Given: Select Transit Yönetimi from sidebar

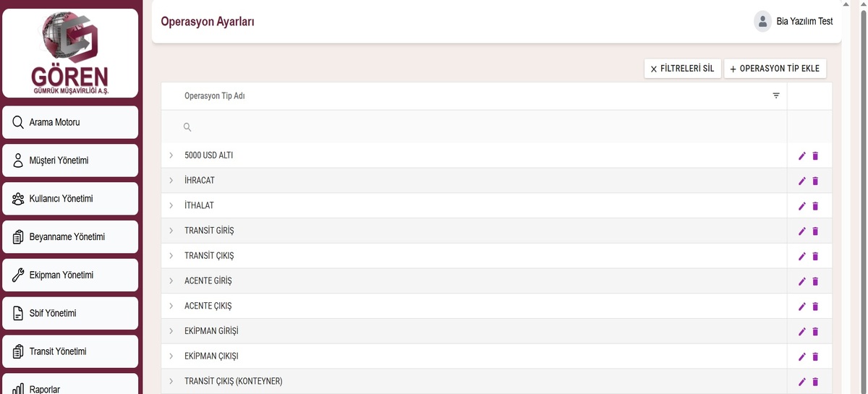Looking at the screenshot, I should (x=70, y=351).
